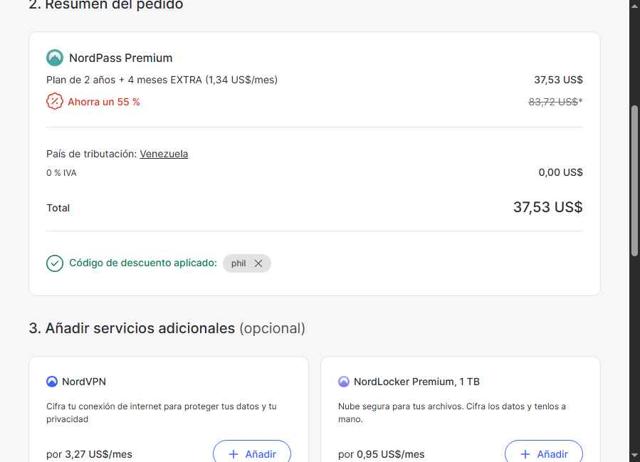Viewport: 640px width, 462px height.
Task: Click the plan price 37,53 US$ beside plan
Action: (558, 80)
